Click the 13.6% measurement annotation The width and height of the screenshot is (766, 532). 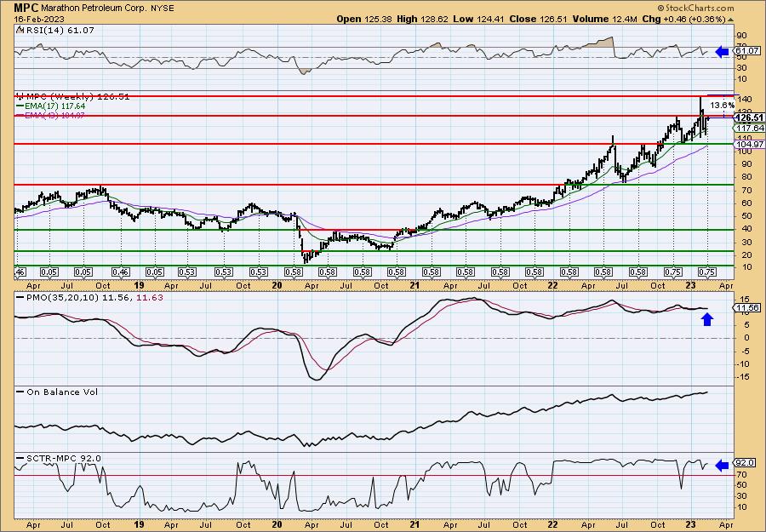click(x=722, y=106)
